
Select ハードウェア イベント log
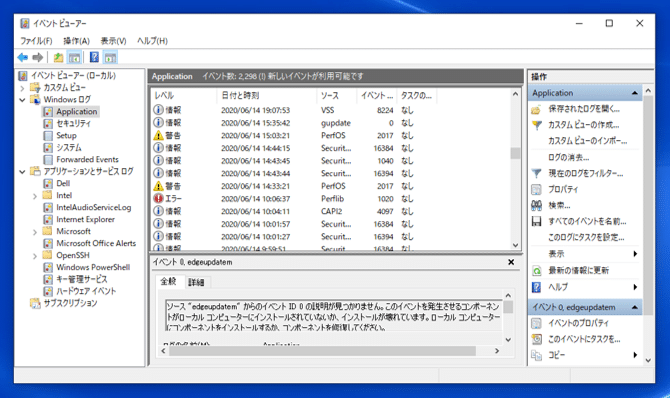pos(86,291)
